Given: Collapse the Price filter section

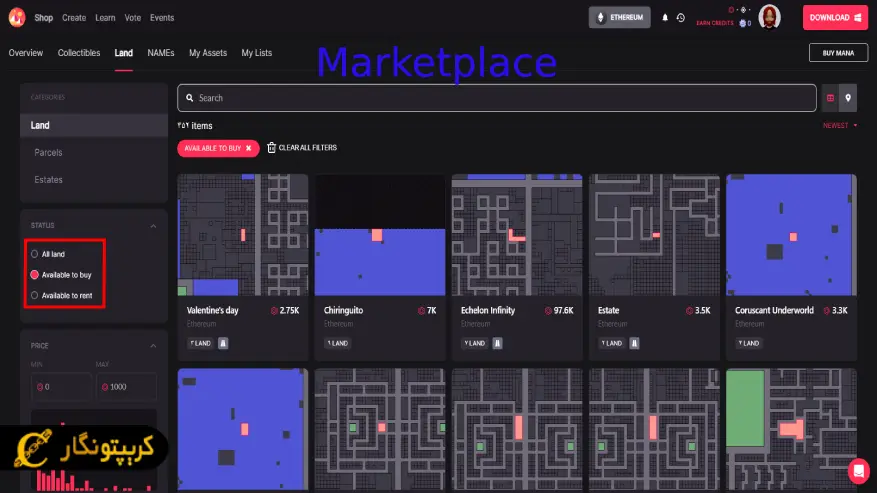Looking at the screenshot, I should [x=153, y=346].
